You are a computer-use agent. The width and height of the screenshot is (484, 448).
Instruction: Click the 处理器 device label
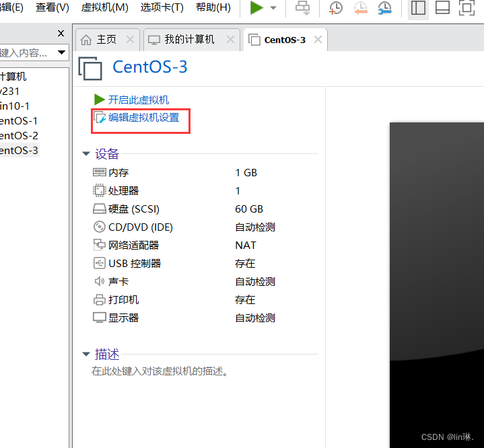(x=123, y=190)
